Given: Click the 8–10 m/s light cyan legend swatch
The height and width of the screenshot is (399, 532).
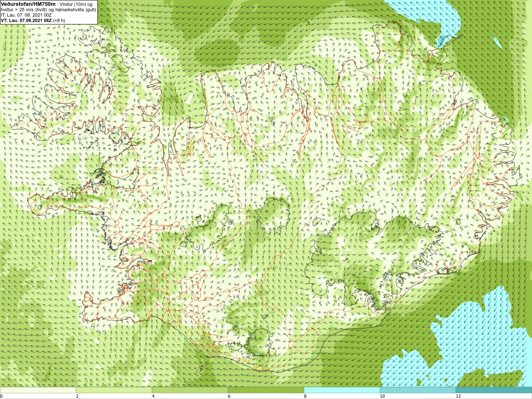Looking at the screenshot, I should point(342,390).
